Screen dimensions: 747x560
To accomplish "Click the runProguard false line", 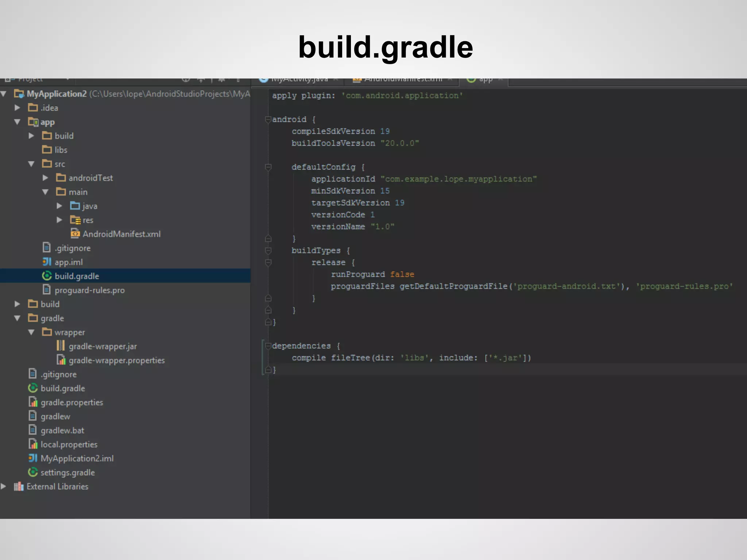I will (x=372, y=274).
